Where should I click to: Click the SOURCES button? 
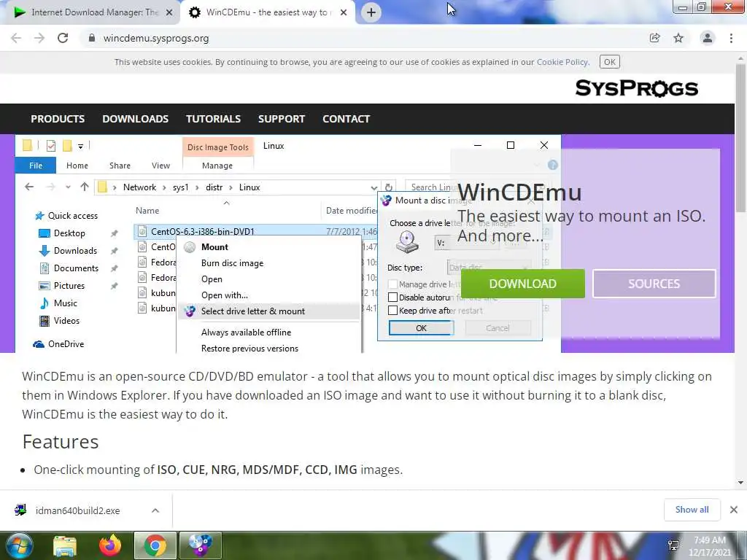coord(654,284)
